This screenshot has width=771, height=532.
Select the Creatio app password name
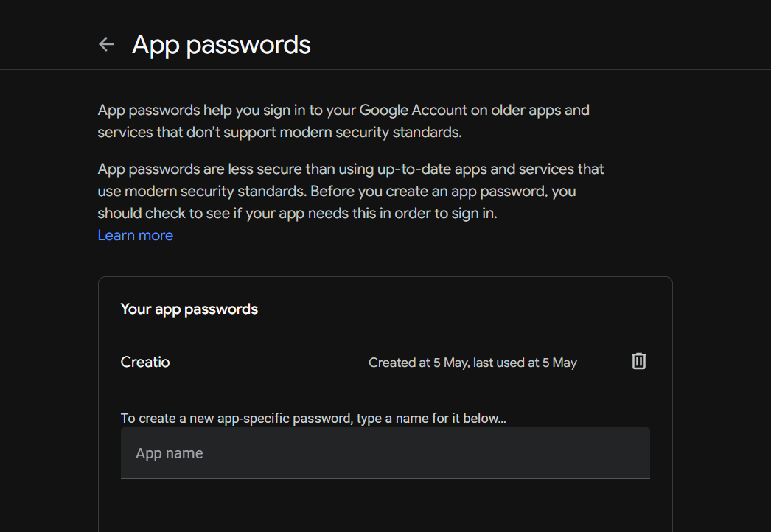tap(145, 363)
